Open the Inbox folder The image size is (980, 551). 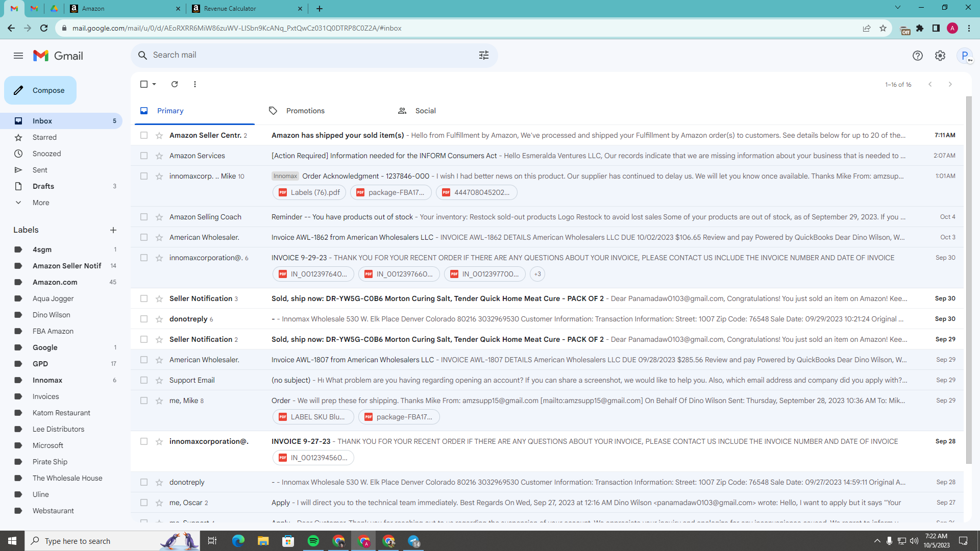click(61, 121)
